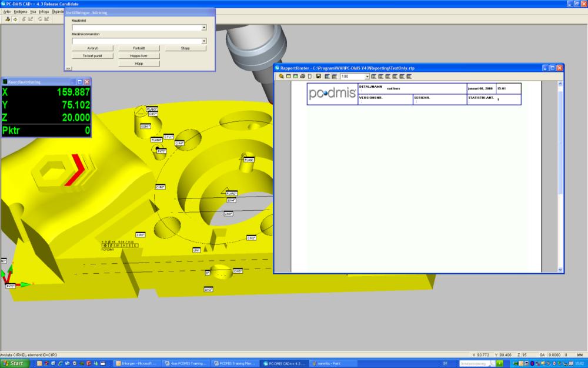This screenshot has height=368, width=588.
Task: Click the Koordinatvisning window title icon
Action: [x=5, y=82]
